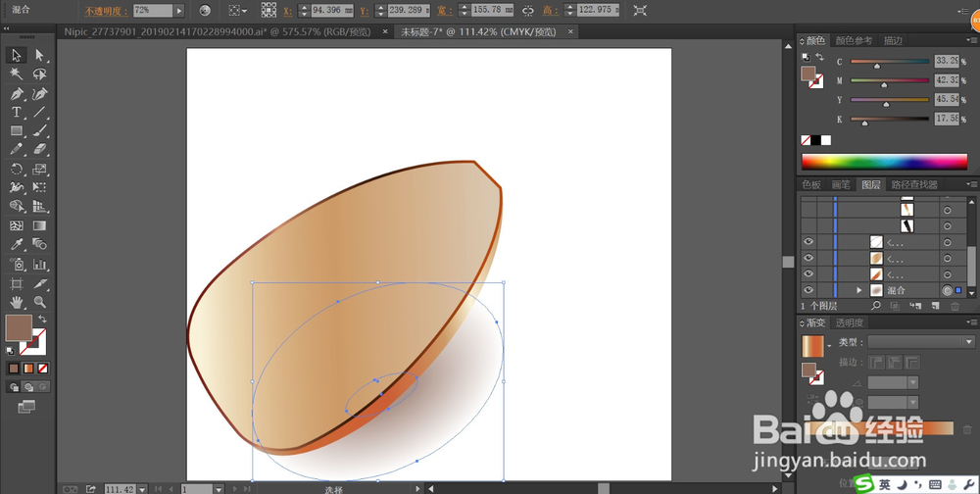Click the 混合 layer target circle
980x494 pixels.
(947, 290)
